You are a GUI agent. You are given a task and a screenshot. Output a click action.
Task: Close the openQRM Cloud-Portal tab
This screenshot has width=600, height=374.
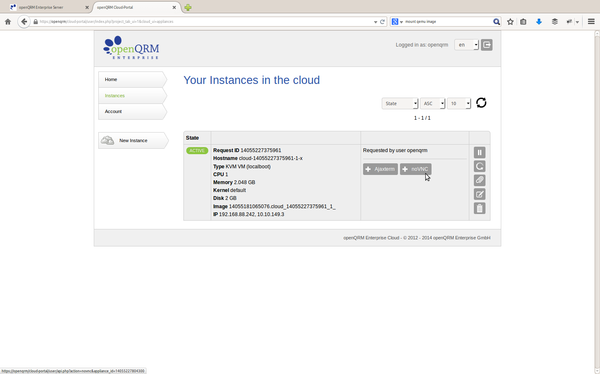coord(174,7)
